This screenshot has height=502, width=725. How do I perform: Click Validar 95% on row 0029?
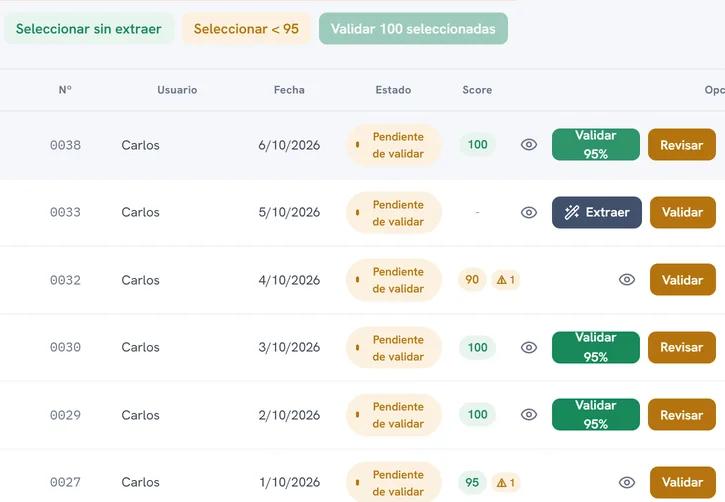click(596, 415)
